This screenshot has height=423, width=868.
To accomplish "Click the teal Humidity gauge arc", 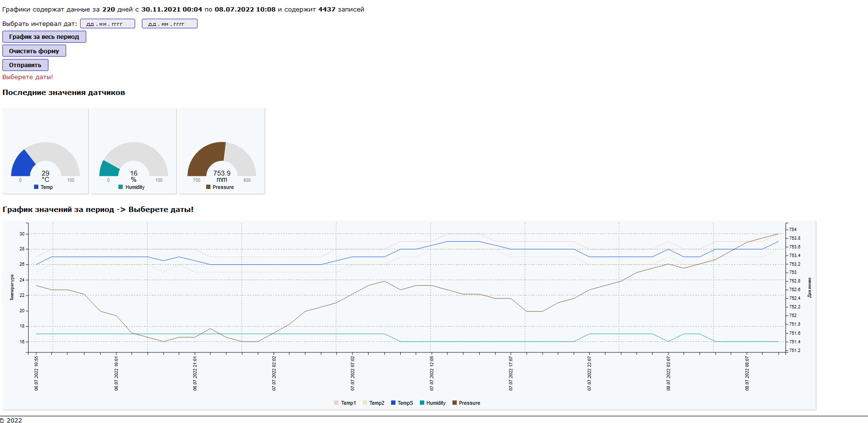I will pos(109,168).
